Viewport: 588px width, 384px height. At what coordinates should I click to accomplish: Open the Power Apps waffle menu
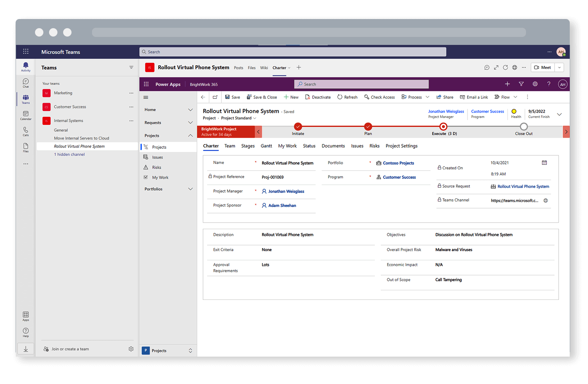(146, 84)
